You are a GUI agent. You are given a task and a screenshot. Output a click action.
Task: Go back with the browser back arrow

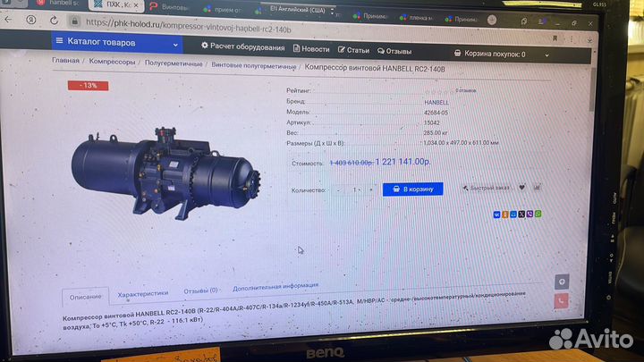[x=8, y=19]
